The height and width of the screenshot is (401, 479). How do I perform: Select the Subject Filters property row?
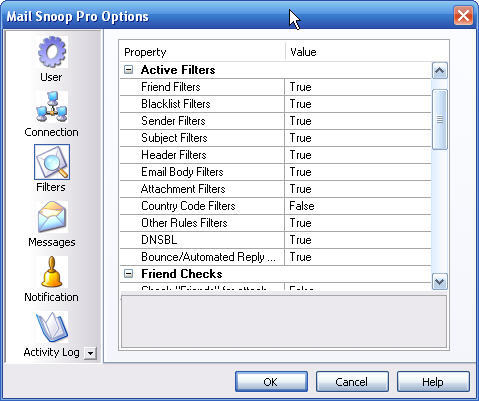(x=275, y=138)
